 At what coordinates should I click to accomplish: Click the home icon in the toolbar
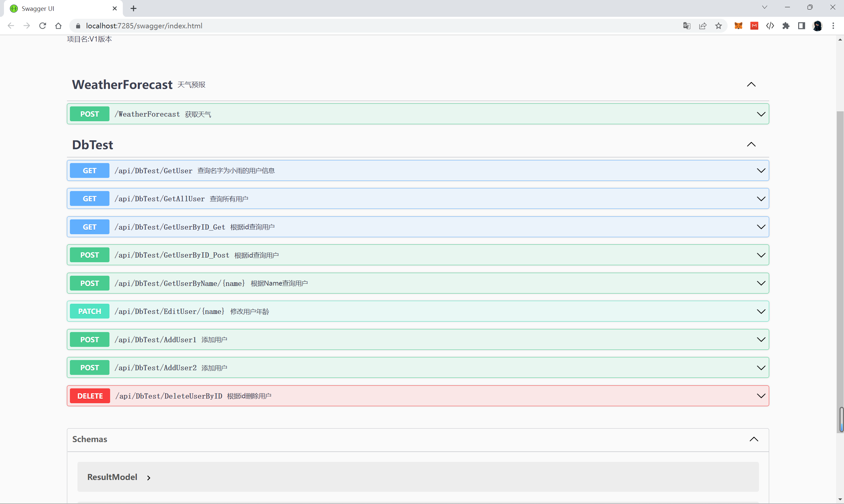[x=58, y=26]
